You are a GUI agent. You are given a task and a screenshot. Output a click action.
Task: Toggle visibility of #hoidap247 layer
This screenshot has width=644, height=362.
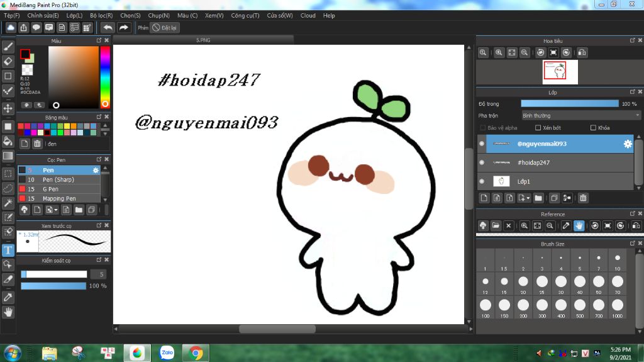click(x=482, y=162)
